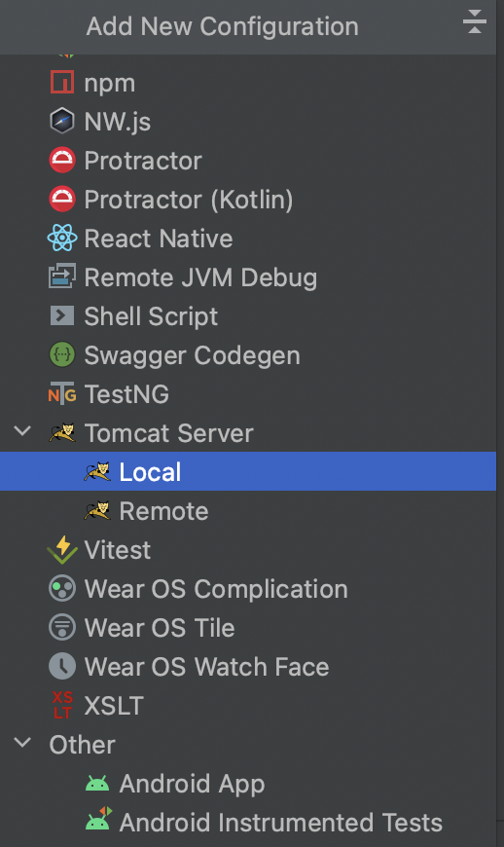Select the Wear OS Watch Face clock icon
Image resolution: width=504 pixels, height=847 pixels.
click(62, 667)
